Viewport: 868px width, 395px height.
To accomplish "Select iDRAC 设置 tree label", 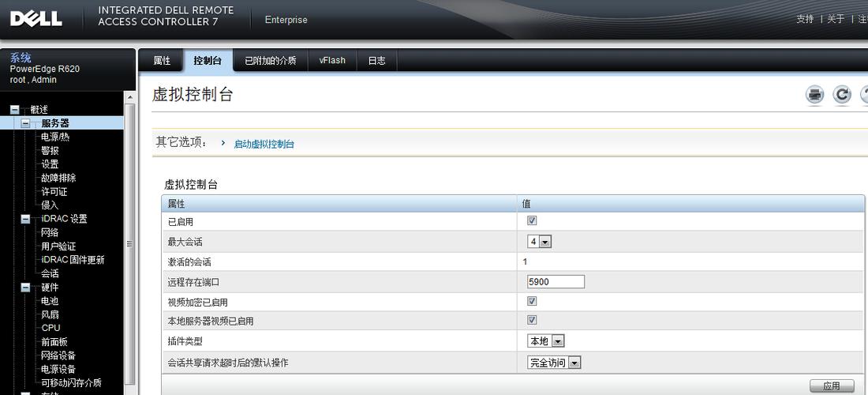I will (64, 219).
